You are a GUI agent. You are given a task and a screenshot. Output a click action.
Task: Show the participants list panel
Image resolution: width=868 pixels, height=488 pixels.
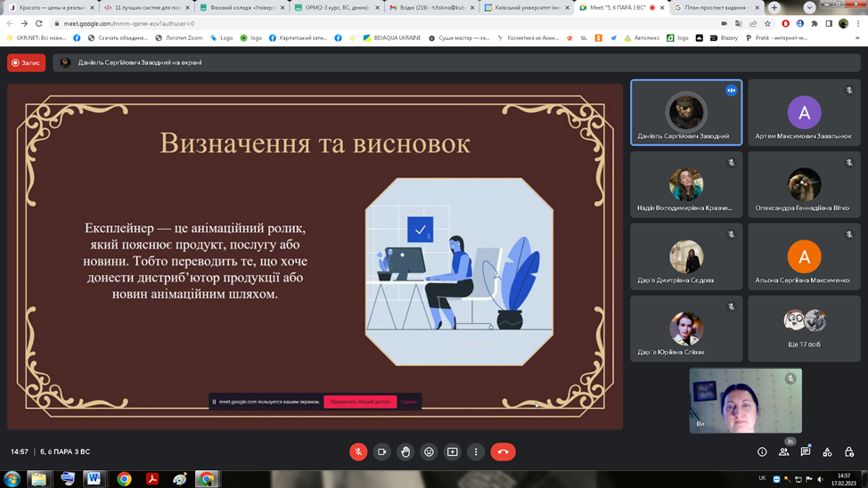coord(784,452)
